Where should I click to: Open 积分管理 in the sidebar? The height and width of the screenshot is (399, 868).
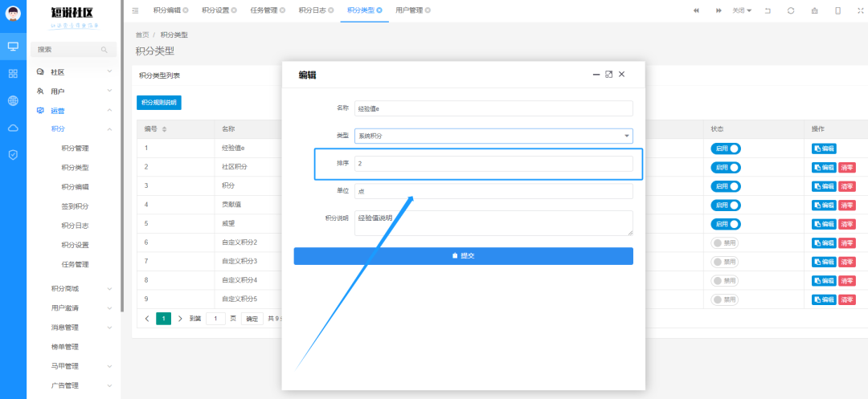tap(75, 149)
